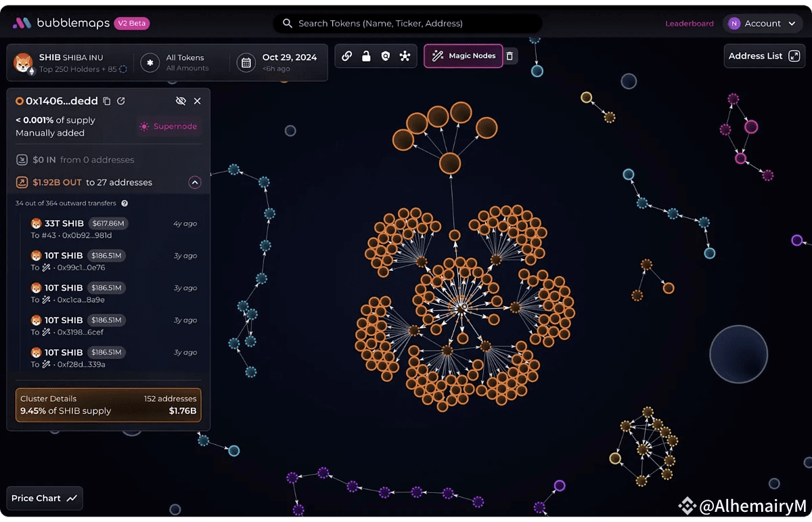This screenshot has width=812, height=522.
Task: Click the lock icon in the toolbar
Action: 366,56
